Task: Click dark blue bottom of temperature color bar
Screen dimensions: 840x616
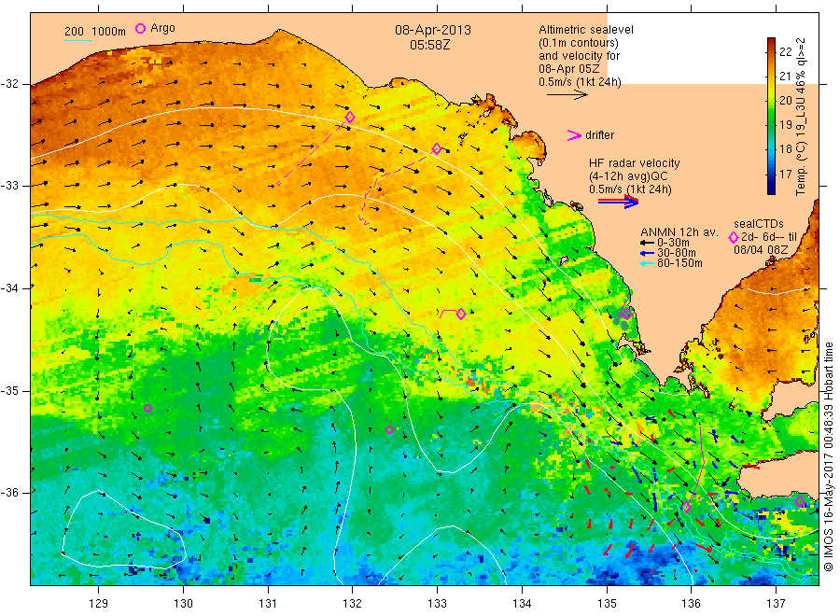Action: [x=771, y=189]
